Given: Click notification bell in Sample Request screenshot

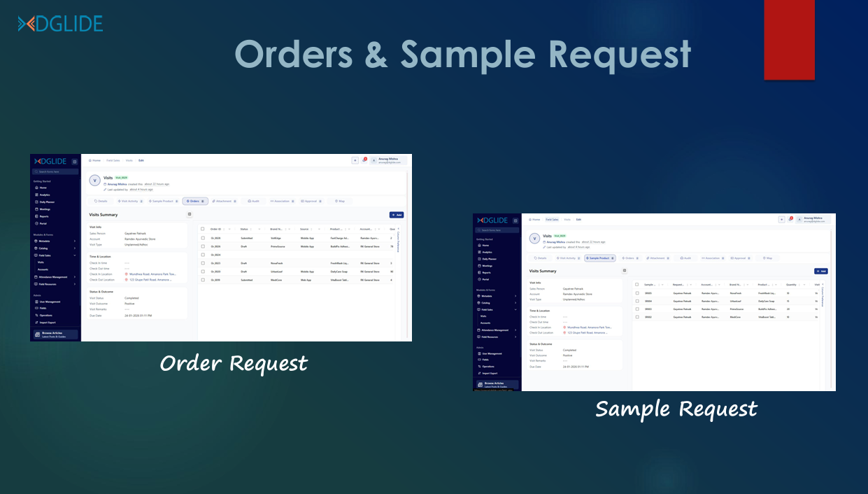Looking at the screenshot, I should coord(790,219).
